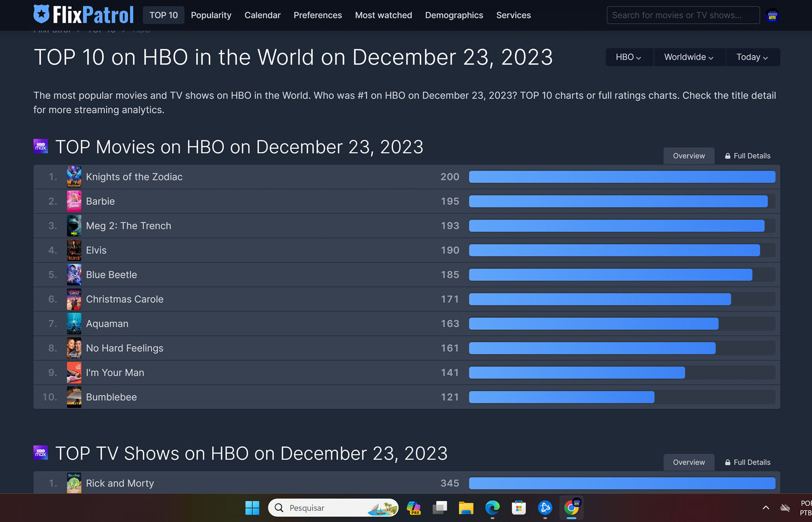Open the Meg 2 poster thumbnail
812x522 pixels.
pos(74,226)
